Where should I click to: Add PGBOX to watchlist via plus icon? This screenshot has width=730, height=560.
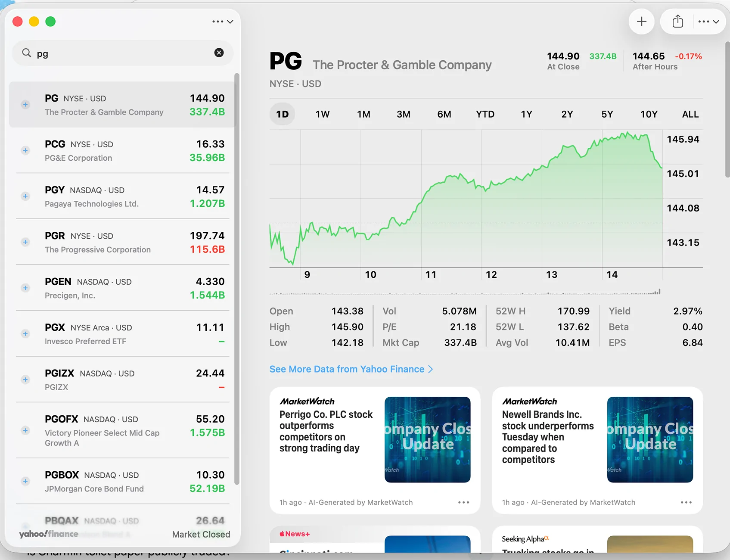coord(25,481)
